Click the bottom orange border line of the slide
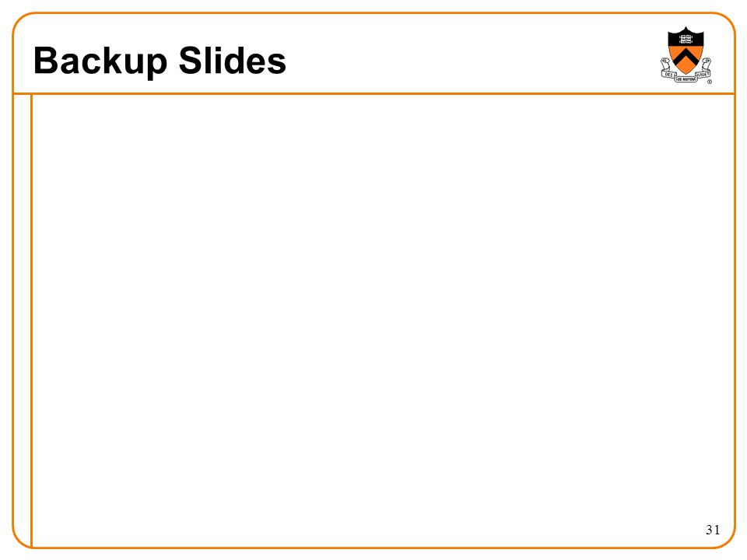This screenshot has height=560, width=747. [374, 548]
